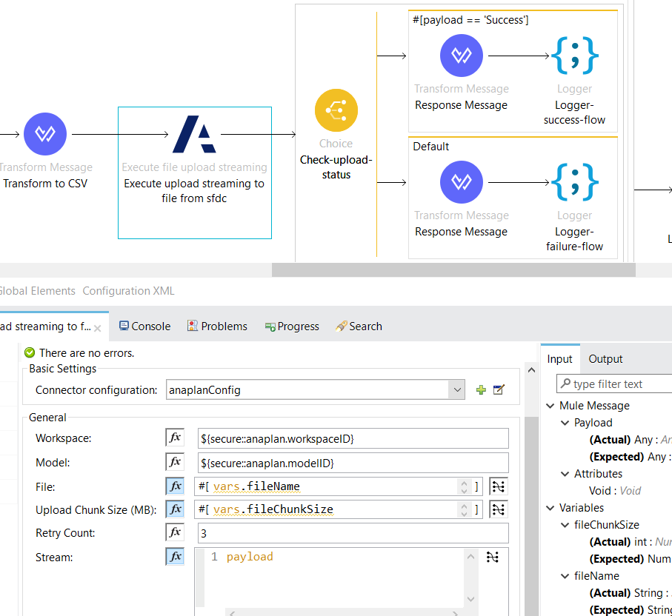Open the Connector configuration dropdown

pos(457,390)
